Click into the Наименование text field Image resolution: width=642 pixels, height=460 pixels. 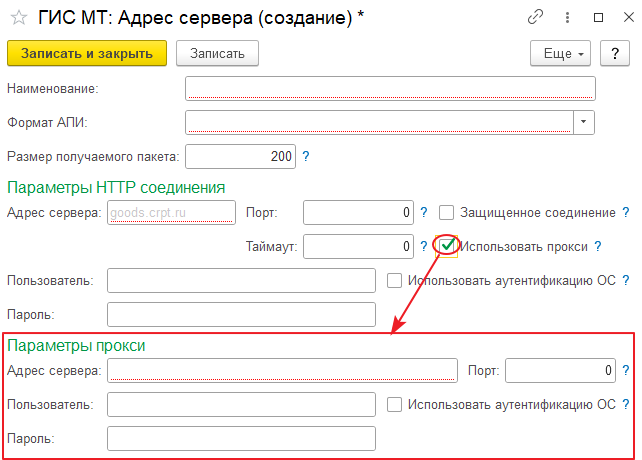(x=390, y=89)
